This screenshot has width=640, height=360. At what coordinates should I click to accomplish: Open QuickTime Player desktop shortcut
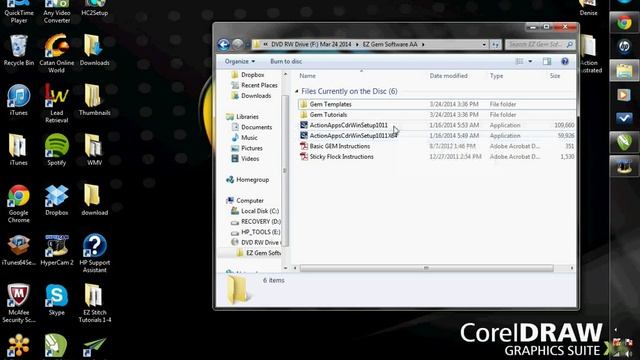pyautogui.click(x=18, y=11)
